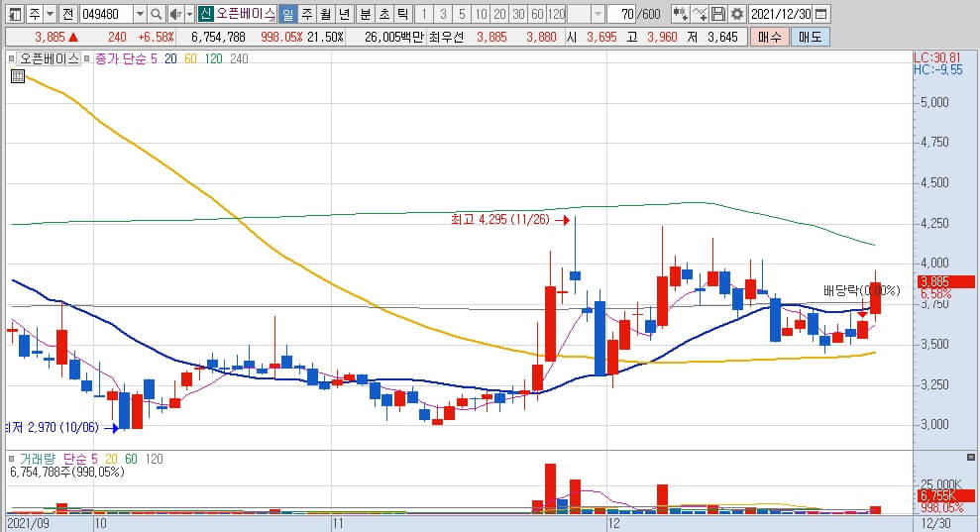
Task: Click the magnifier stock search icon
Action: [157, 14]
